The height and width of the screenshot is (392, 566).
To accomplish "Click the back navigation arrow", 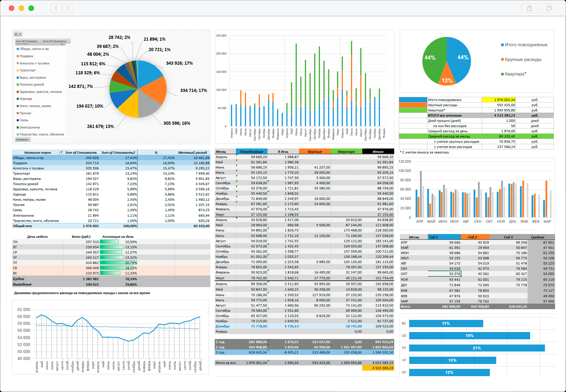I will point(56,8).
